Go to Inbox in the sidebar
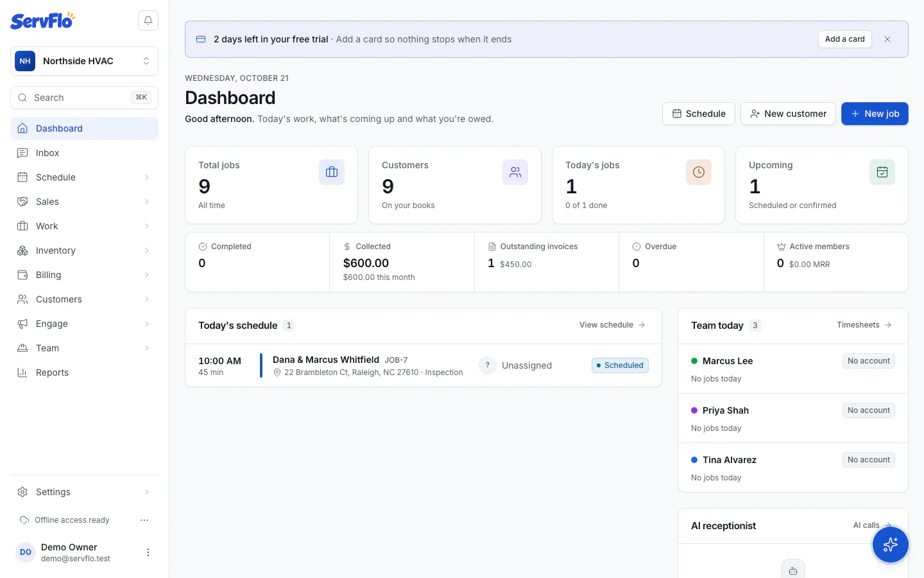This screenshot has height=578, width=924. point(84,153)
